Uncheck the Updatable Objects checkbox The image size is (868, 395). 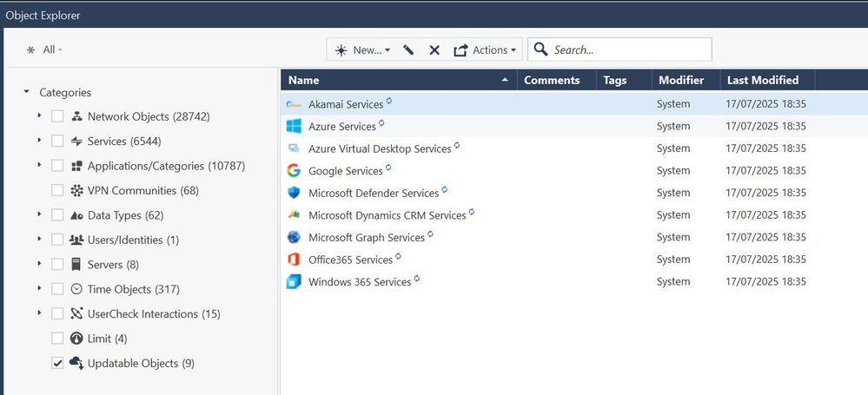pyautogui.click(x=57, y=363)
